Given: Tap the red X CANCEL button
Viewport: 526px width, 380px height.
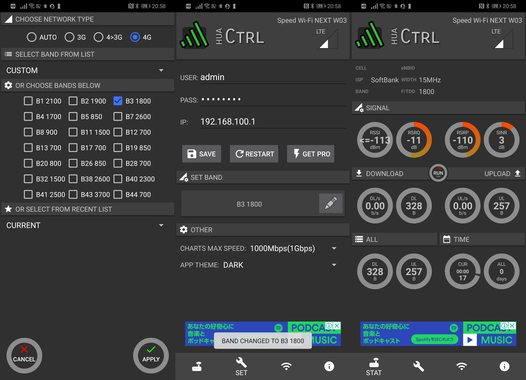Looking at the screenshot, I should point(24,356).
